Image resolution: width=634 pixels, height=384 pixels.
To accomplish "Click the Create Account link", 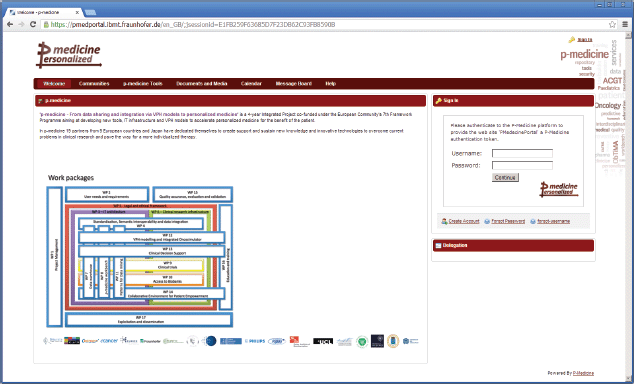I will (464, 221).
